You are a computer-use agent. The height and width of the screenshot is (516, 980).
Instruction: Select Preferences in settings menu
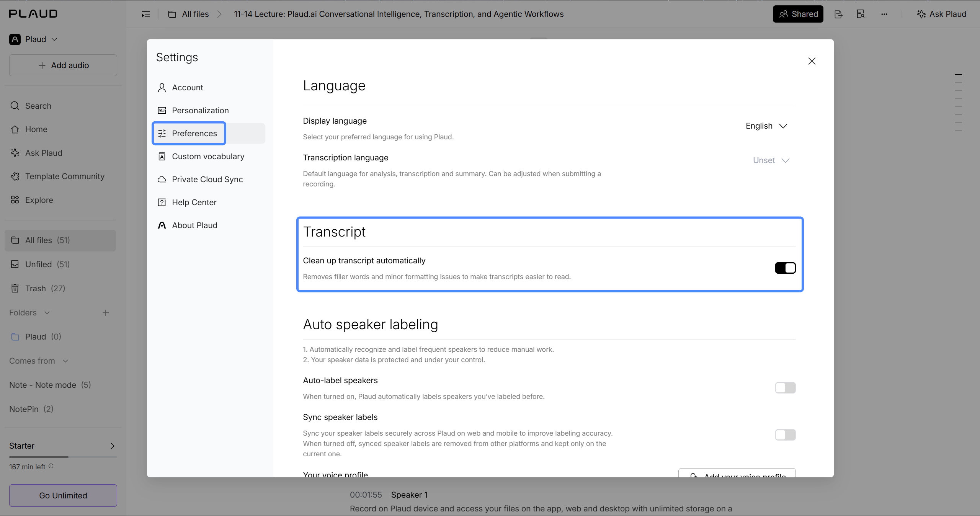pyautogui.click(x=209, y=134)
